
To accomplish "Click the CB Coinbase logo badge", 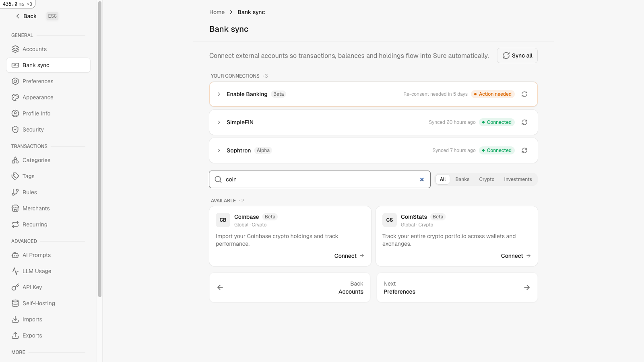I will [223, 220].
